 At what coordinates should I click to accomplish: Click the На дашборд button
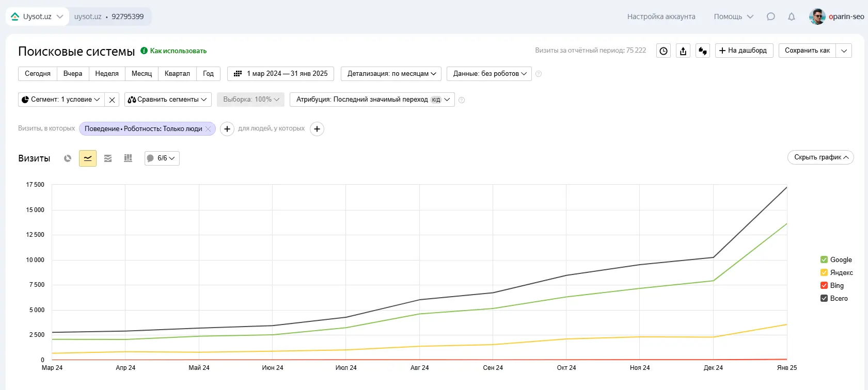click(x=744, y=51)
